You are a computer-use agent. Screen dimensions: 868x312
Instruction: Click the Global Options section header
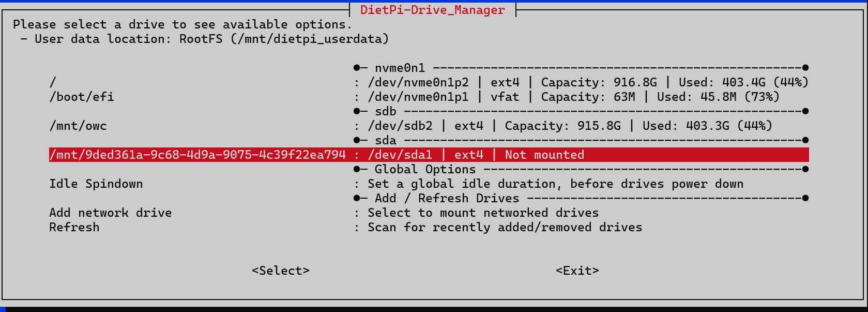425,169
